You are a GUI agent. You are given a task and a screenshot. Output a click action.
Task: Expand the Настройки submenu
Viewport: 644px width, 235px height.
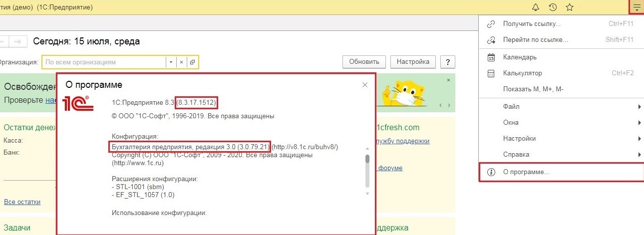pyautogui.click(x=561, y=138)
